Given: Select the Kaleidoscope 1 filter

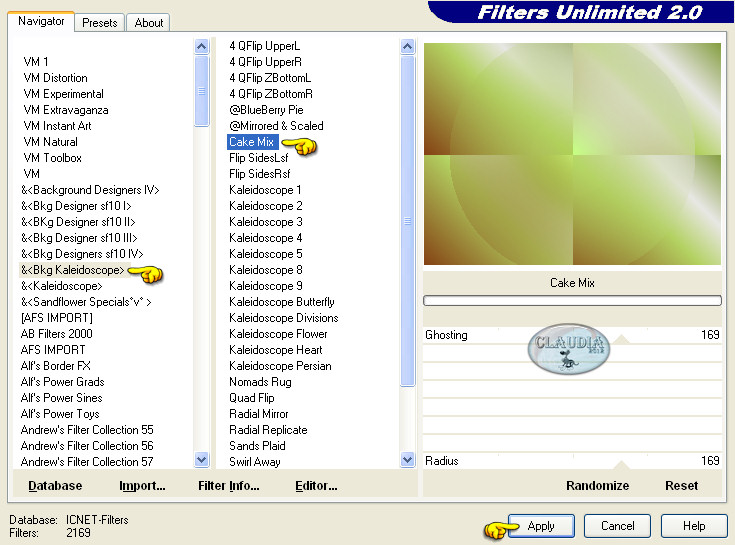Looking at the screenshot, I should (265, 190).
